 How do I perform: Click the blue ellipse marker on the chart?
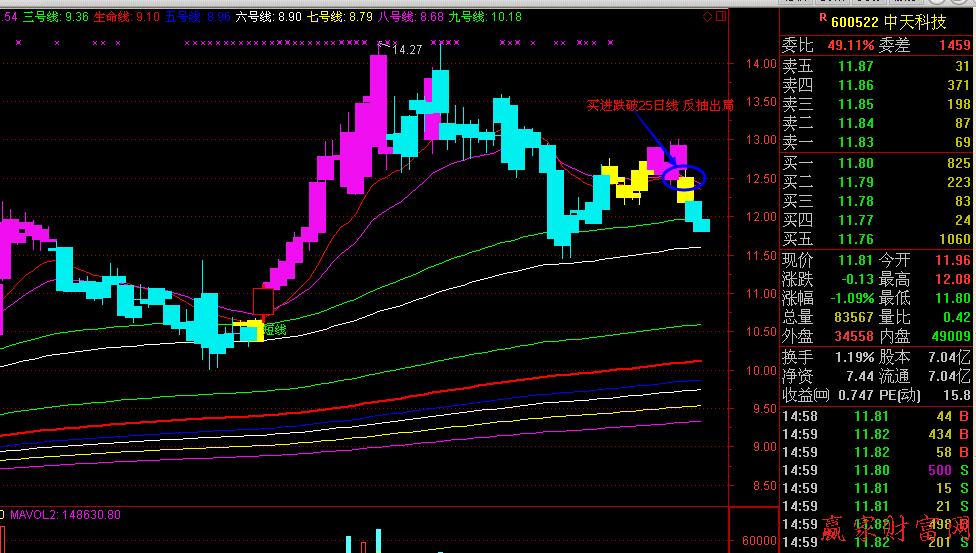(x=683, y=178)
